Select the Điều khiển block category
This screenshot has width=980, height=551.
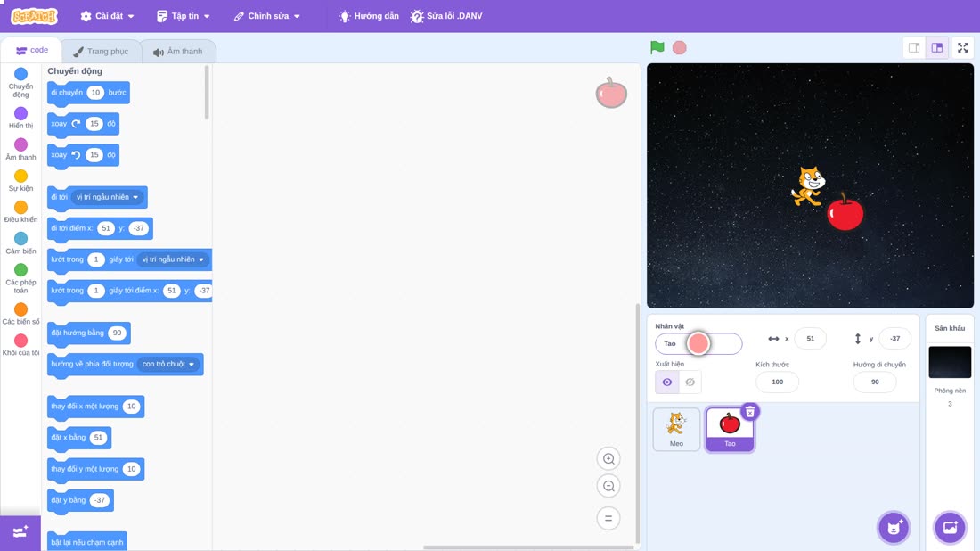coord(20,211)
